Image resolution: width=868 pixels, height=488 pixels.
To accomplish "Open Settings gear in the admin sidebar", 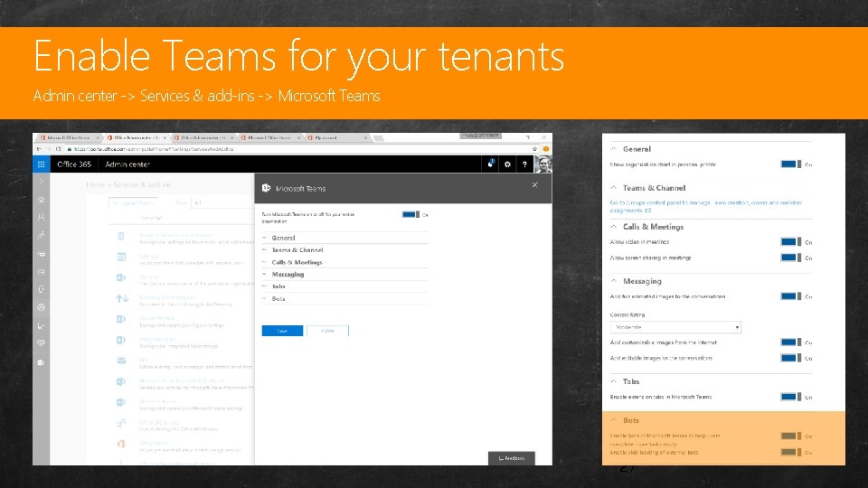I will tap(41, 307).
